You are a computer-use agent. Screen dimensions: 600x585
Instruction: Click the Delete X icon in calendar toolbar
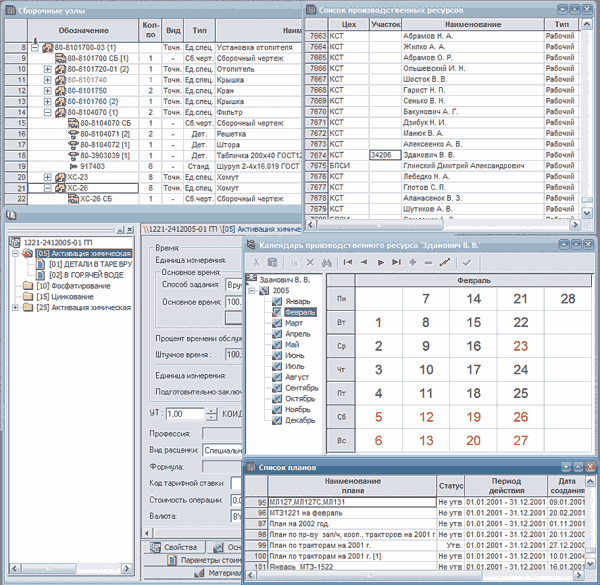click(x=310, y=262)
